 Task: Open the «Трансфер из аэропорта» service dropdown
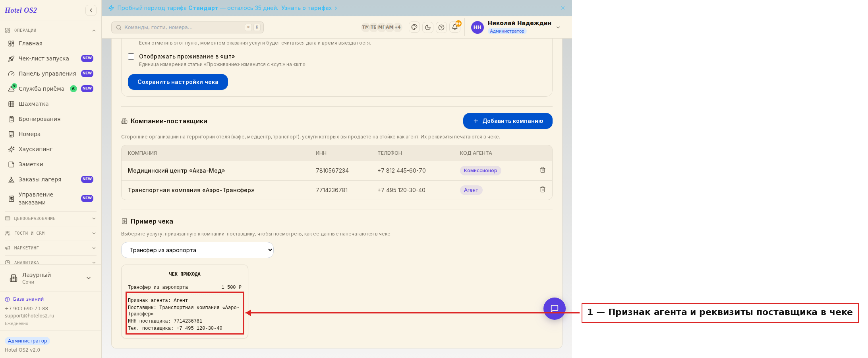[x=197, y=250]
